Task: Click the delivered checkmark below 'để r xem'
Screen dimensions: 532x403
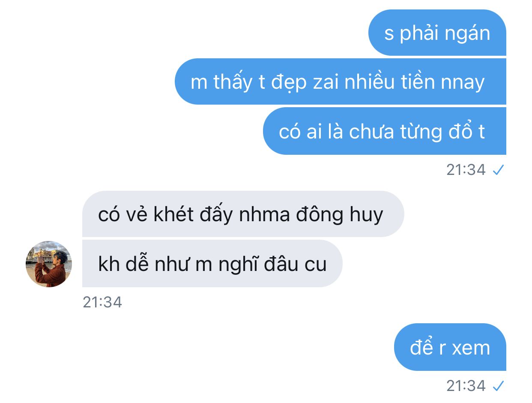Action: [498, 386]
